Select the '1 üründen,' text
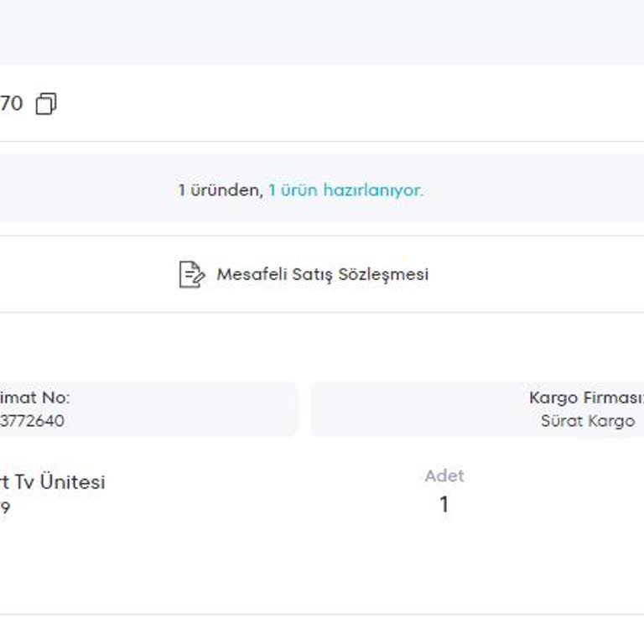The height and width of the screenshot is (644, 644). 221,190
